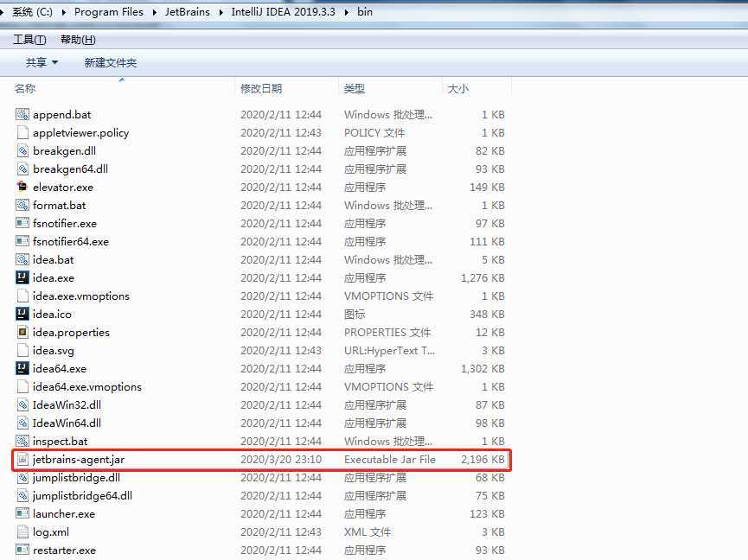Click the idea.svg file icon
The image size is (748, 560).
[22, 350]
